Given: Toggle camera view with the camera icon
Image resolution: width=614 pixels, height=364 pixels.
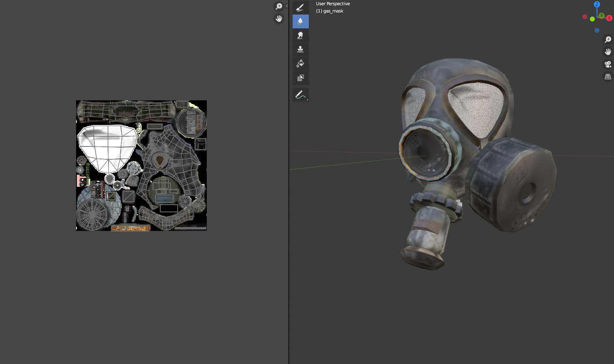Looking at the screenshot, I should click(x=608, y=64).
